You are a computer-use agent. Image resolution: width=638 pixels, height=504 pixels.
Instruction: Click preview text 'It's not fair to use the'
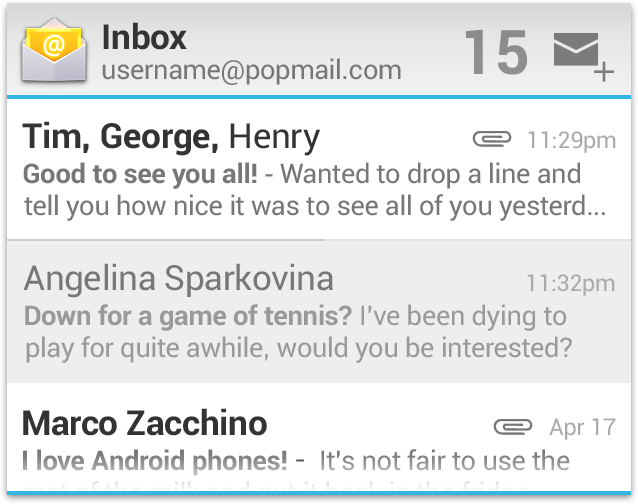tap(444, 460)
